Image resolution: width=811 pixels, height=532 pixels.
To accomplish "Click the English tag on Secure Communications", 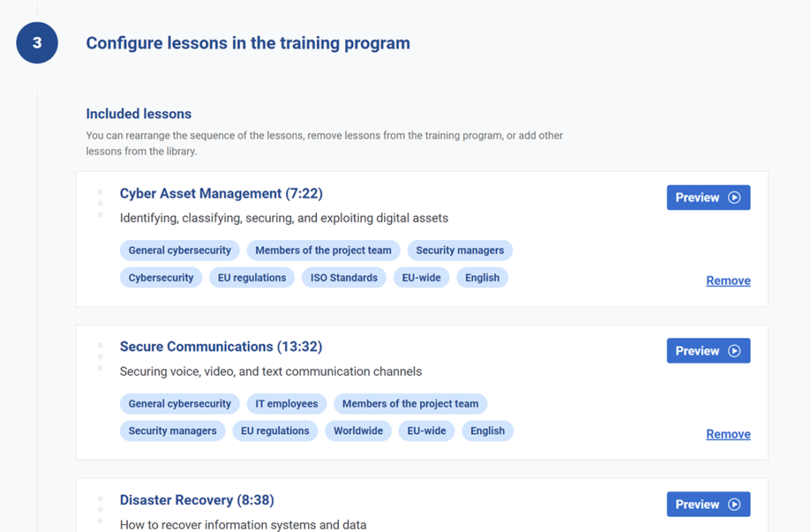I will pyautogui.click(x=487, y=430).
